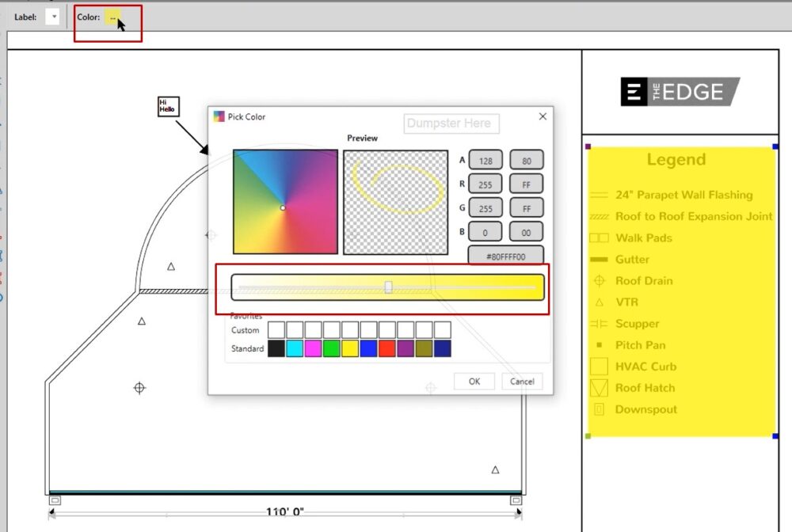The image size is (792, 532).
Task: Click The EDGE logo in title block
Action: tap(680, 92)
